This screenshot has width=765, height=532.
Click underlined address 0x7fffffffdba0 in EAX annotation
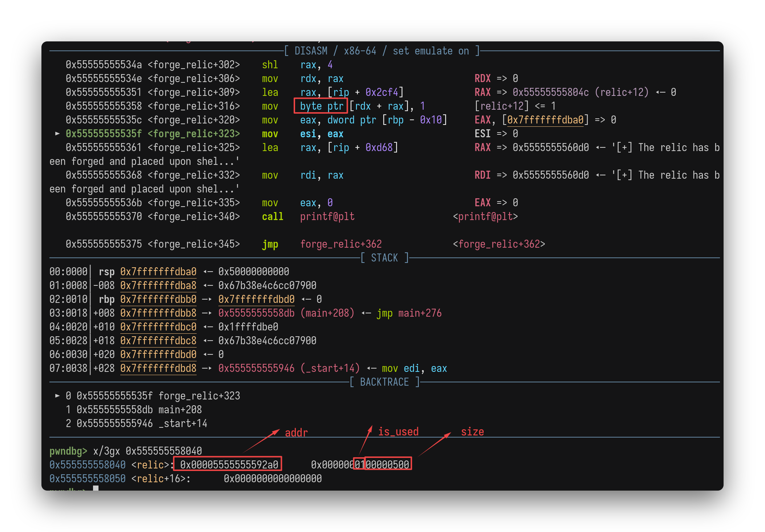545,120
